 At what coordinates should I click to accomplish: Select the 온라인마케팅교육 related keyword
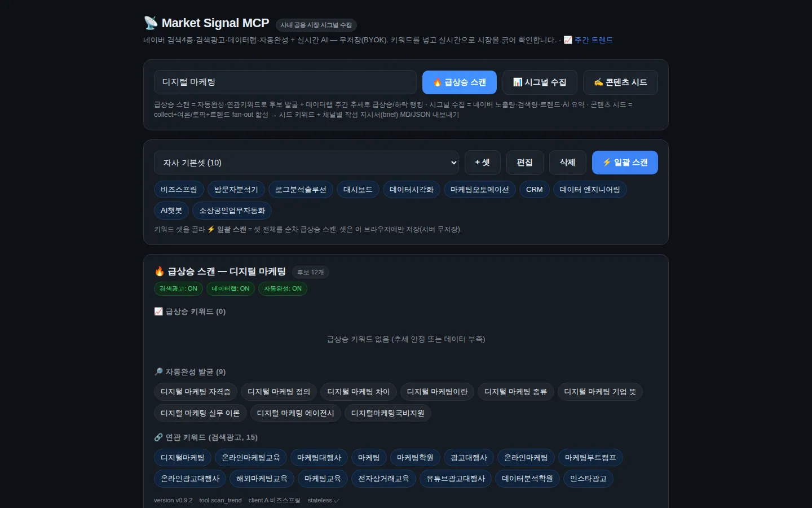coord(251,458)
